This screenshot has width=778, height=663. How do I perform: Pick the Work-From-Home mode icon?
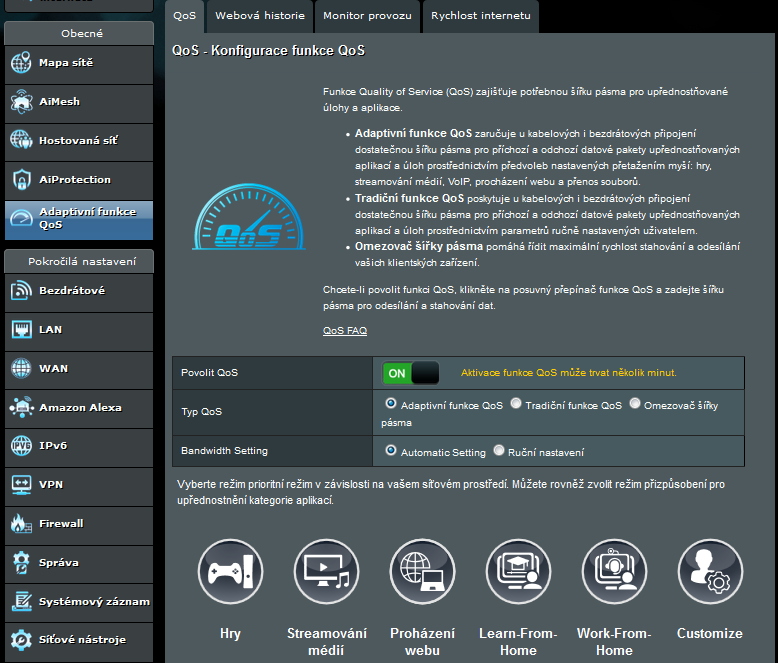click(x=614, y=574)
